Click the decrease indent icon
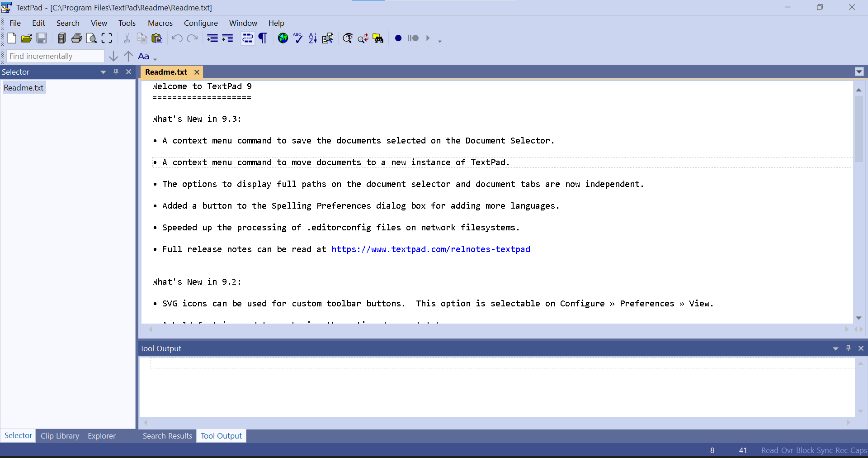This screenshot has height=458, width=868. pos(212,38)
